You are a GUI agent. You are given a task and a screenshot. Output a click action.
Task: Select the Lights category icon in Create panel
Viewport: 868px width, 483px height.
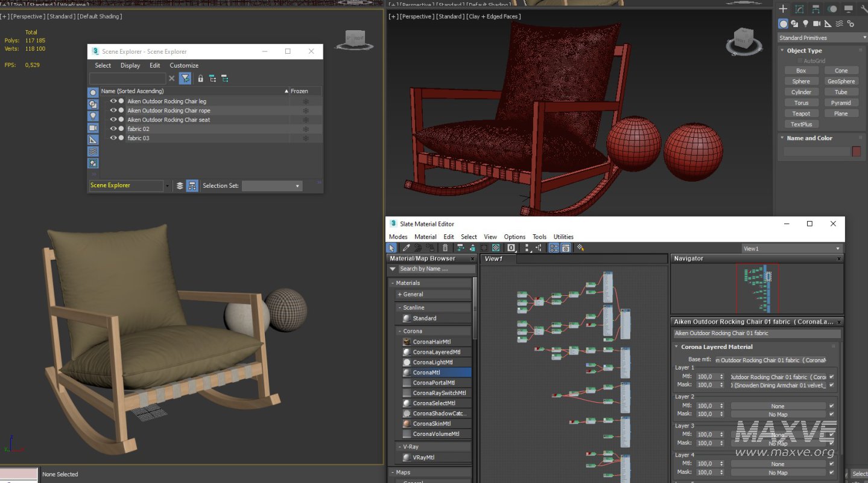click(x=805, y=24)
